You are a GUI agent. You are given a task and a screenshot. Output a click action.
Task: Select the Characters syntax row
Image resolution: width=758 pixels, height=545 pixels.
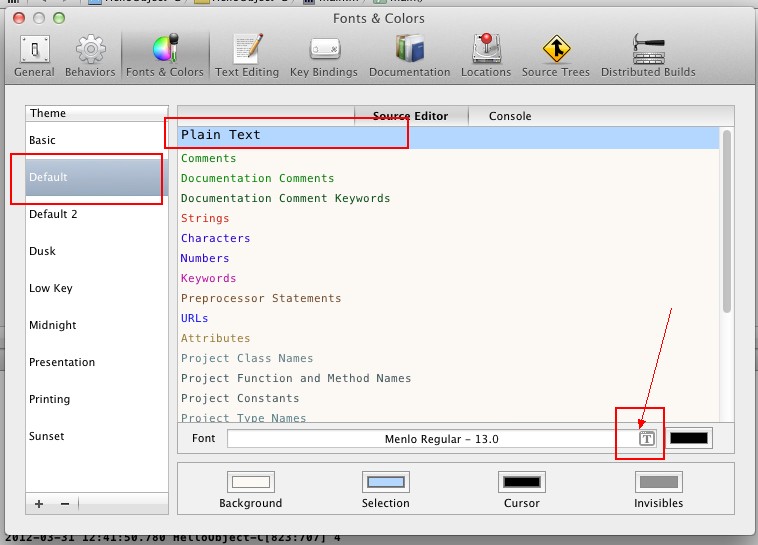pos(449,238)
